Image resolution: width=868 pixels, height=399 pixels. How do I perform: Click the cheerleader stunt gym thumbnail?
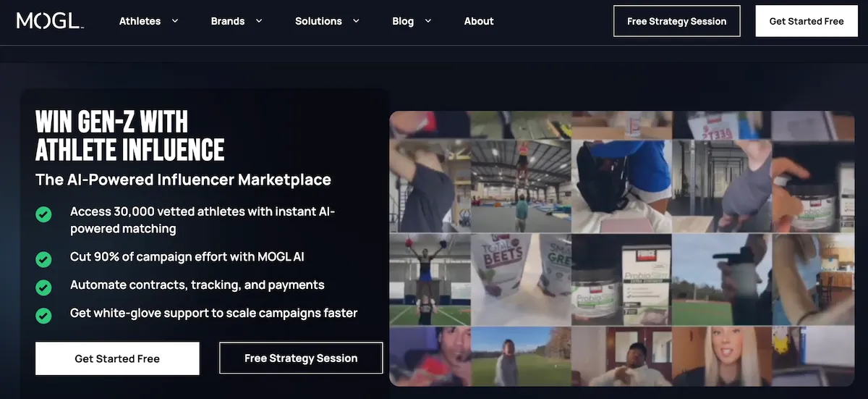pos(521,185)
